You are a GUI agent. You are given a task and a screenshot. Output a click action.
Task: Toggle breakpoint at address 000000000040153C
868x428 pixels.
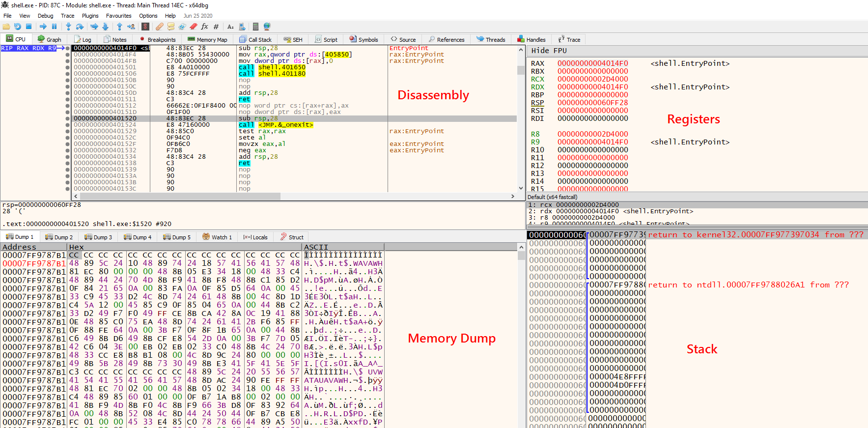tap(68, 189)
